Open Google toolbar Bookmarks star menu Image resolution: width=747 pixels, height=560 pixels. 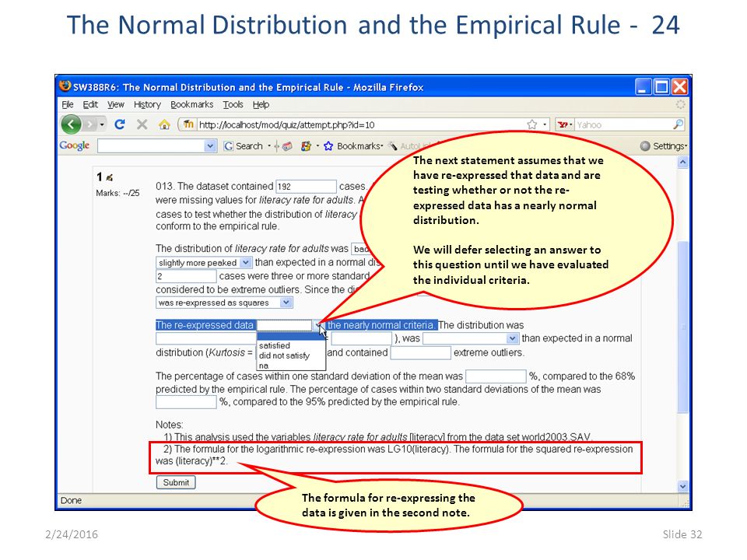click(353, 146)
